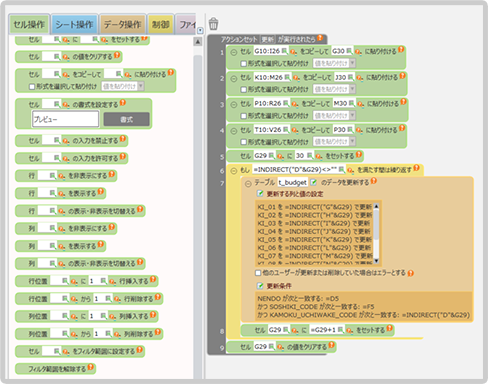Open help icon on palette の書式を設定する block
Image resolution: width=488 pixels, height=384 pixels.
(123, 103)
